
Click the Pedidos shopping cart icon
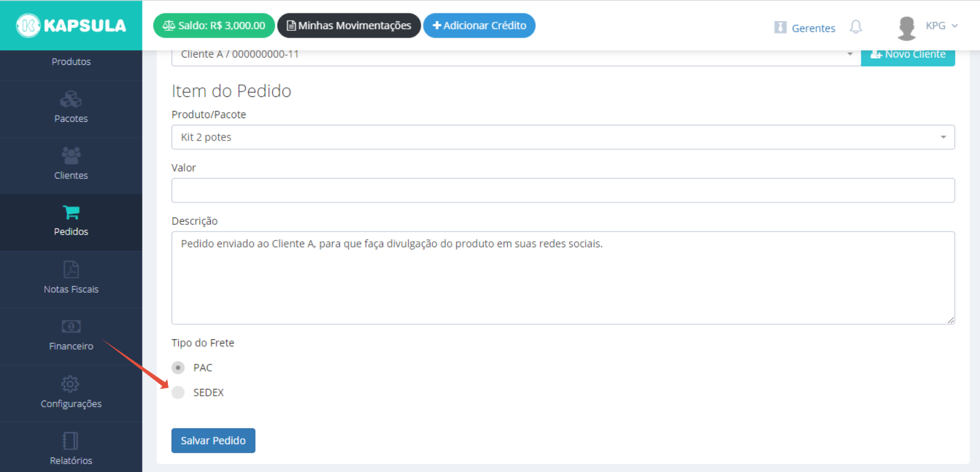(71, 212)
